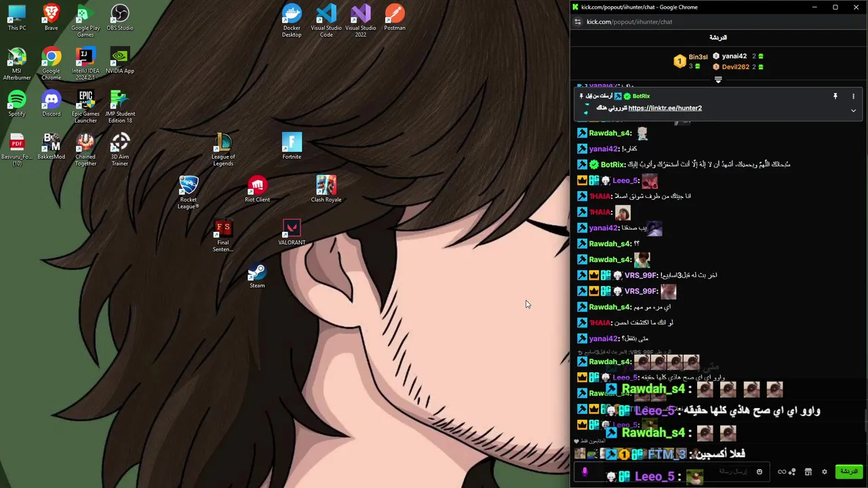Select Chained Together game icon
868x488 pixels.
85,150
